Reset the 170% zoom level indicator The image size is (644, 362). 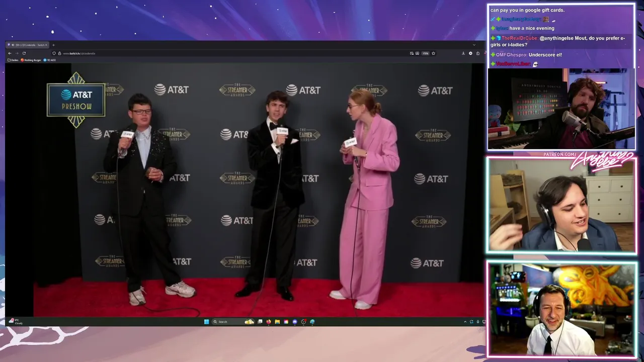(x=425, y=53)
